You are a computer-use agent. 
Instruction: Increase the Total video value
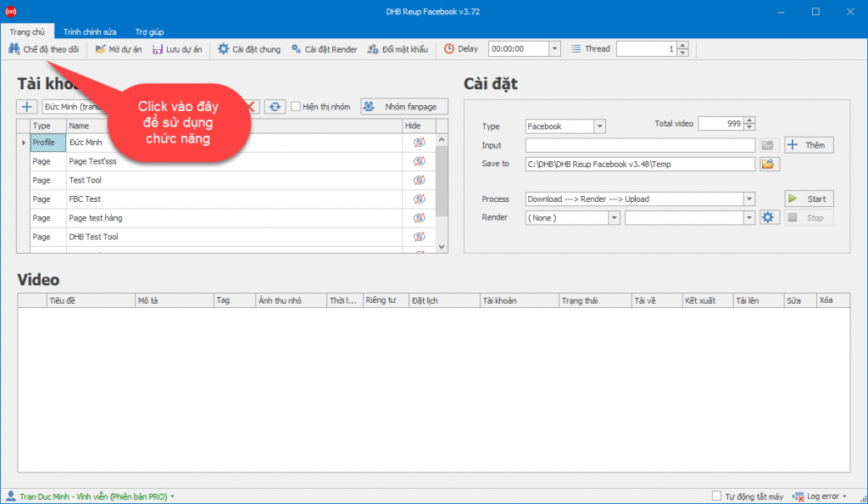pyautogui.click(x=749, y=120)
